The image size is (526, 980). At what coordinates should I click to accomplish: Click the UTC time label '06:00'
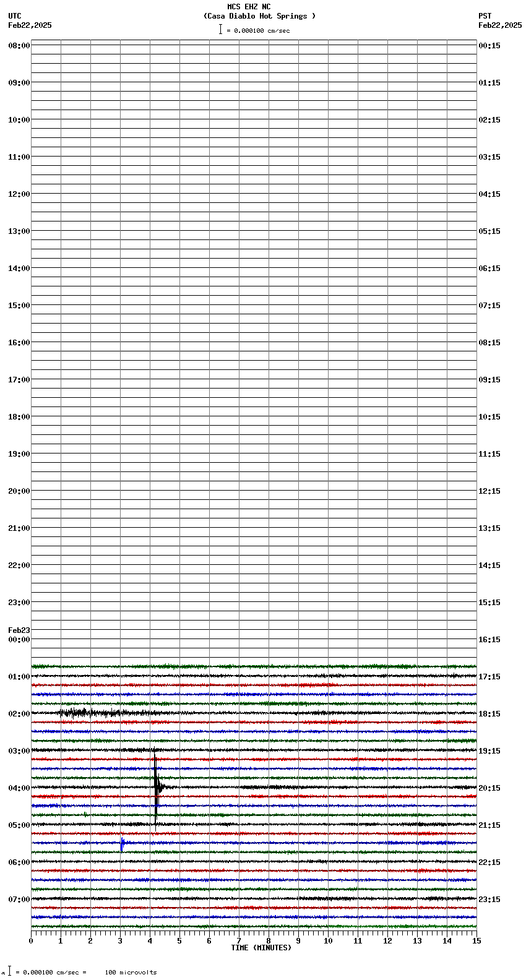tap(19, 862)
